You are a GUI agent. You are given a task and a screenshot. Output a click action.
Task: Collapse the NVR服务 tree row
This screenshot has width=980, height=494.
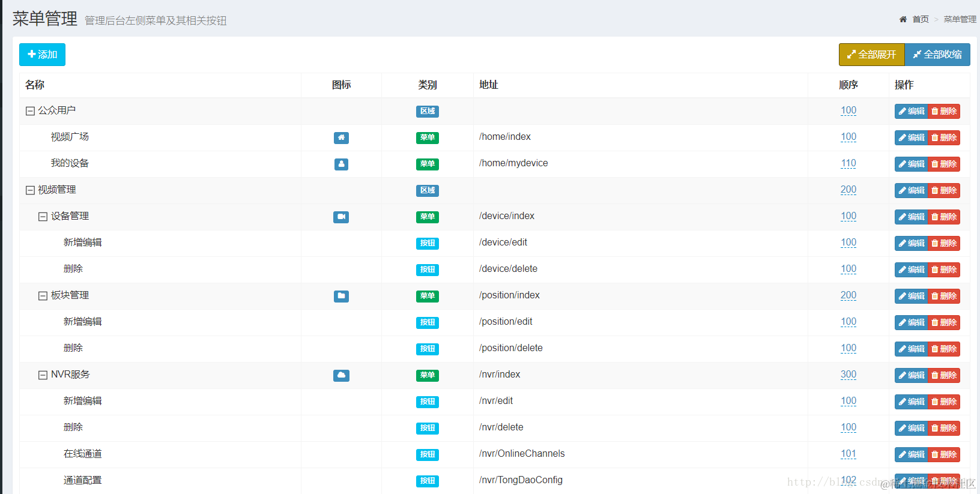(x=43, y=375)
